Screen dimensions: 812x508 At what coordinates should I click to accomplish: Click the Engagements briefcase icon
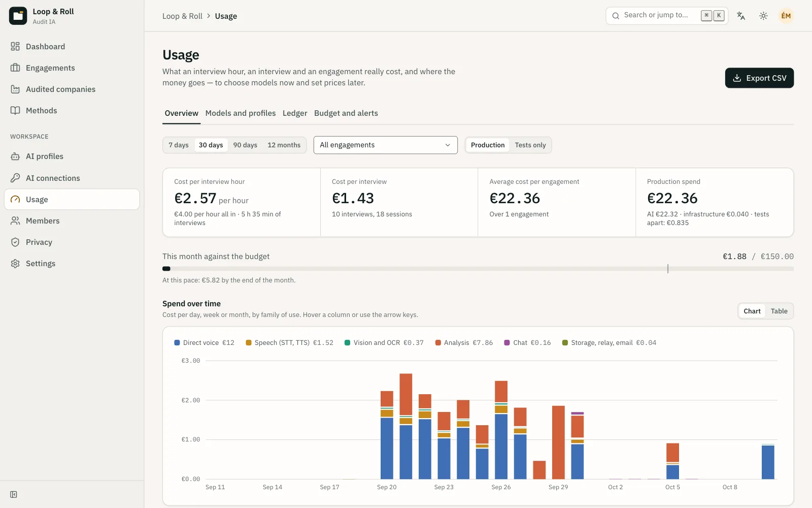[x=15, y=68]
